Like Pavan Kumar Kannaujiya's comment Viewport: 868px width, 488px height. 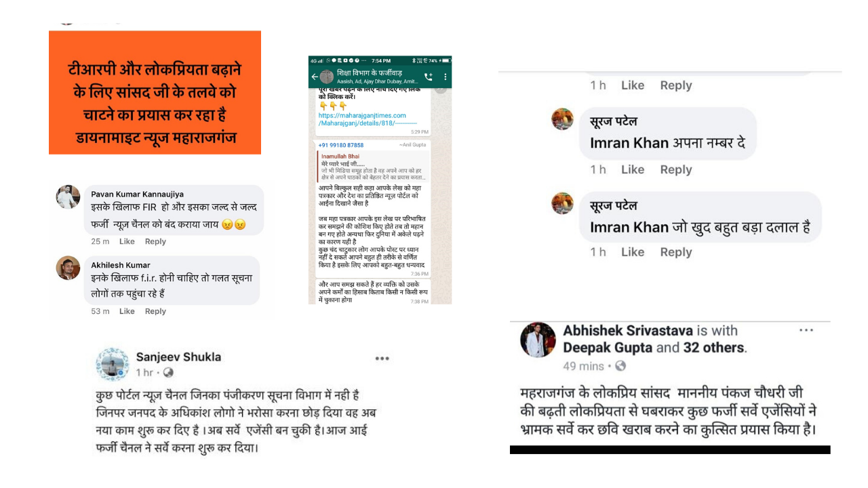pyautogui.click(x=127, y=241)
